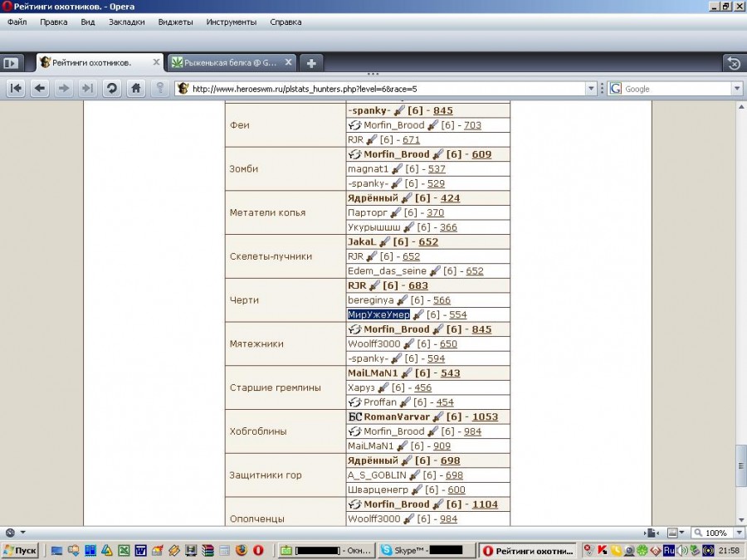
Task: Open the RomanVarvar player profile link
Action: coord(397,416)
